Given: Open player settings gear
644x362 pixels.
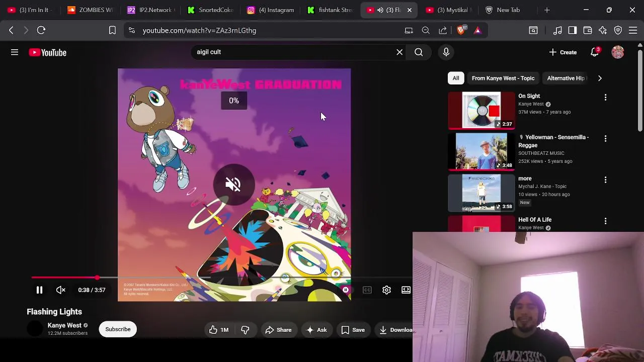Looking at the screenshot, I should point(386,290).
